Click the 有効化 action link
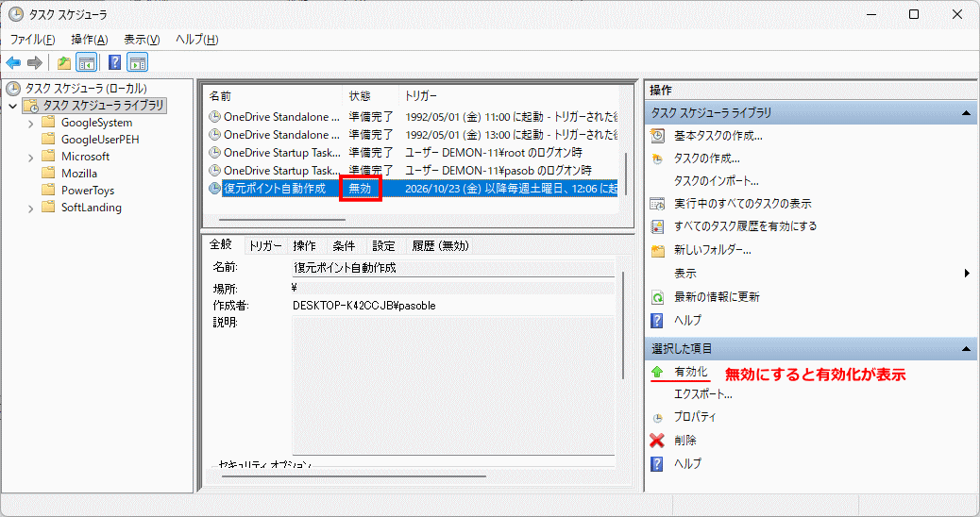Viewport: 980px width, 517px height. coord(690,372)
